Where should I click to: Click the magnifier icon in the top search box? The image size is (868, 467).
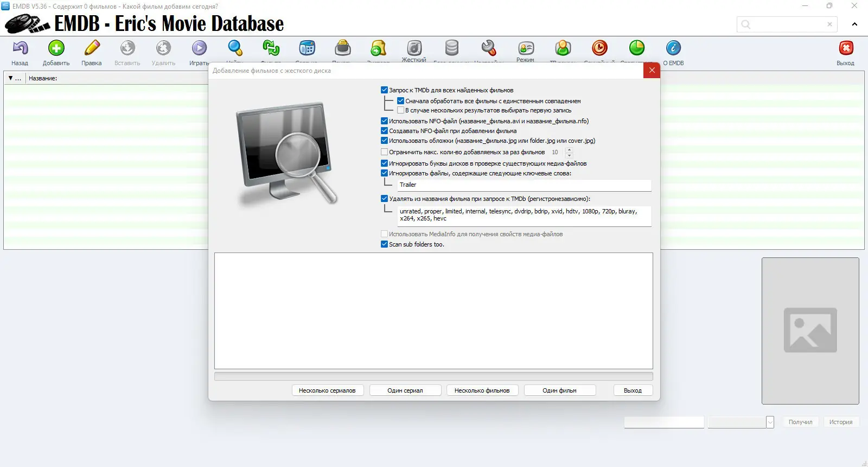746,24
